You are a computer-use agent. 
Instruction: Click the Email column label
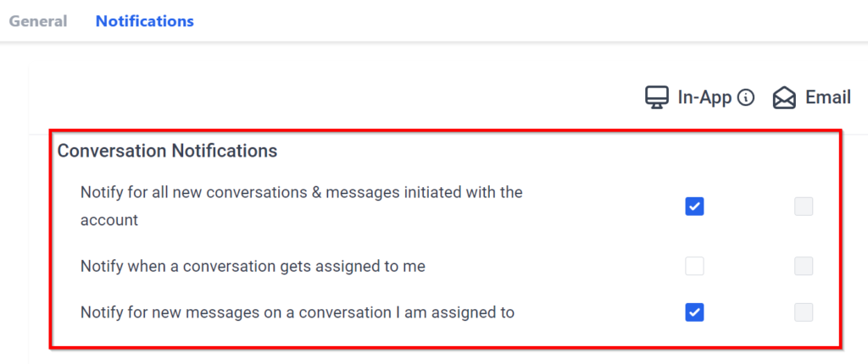(x=827, y=98)
